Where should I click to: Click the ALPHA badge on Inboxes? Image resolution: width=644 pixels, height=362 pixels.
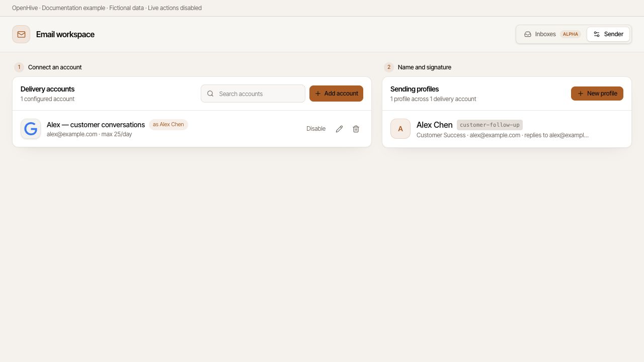point(571,34)
